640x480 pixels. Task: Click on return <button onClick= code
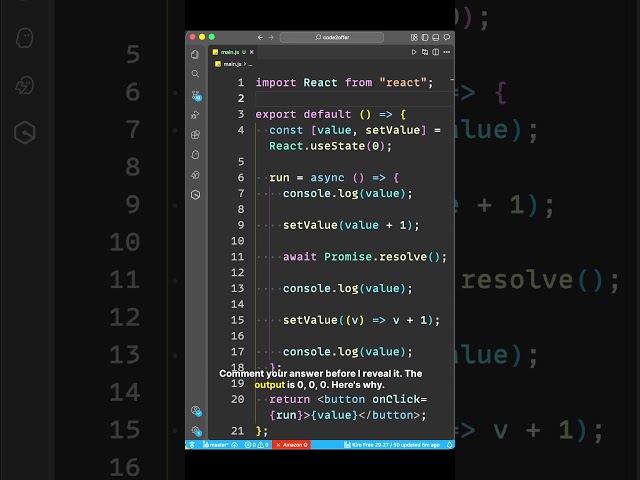pyautogui.click(x=348, y=399)
